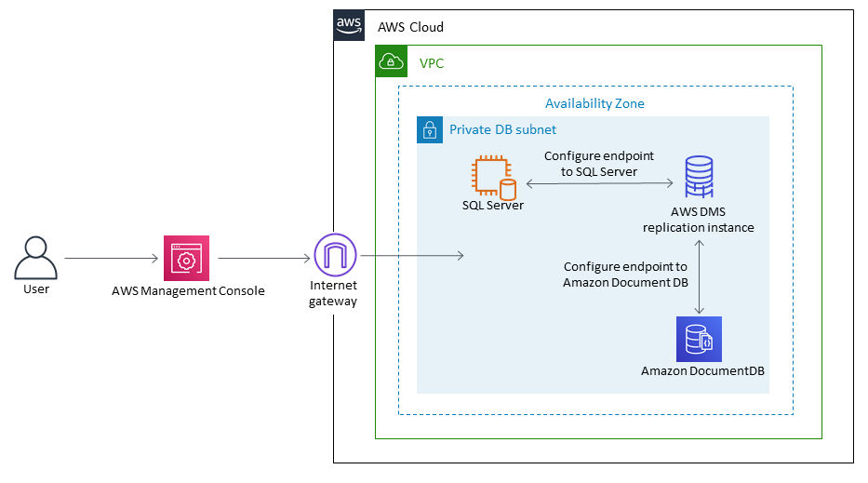Click the User person icon

[x=36, y=258]
